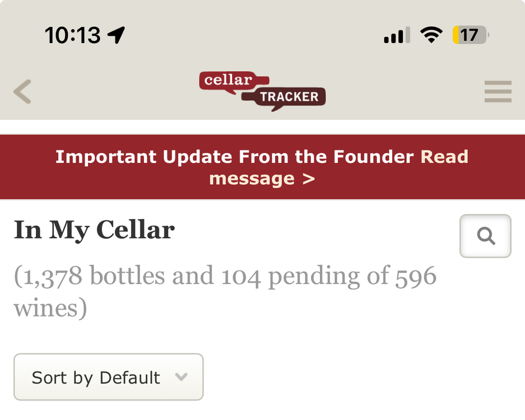Tap the battery level indicator

point(470,36)
